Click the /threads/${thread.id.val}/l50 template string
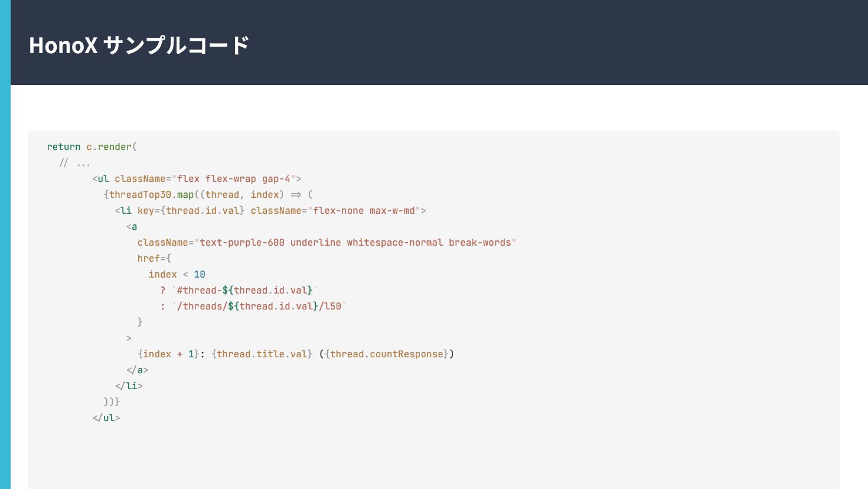 point(259,307)
